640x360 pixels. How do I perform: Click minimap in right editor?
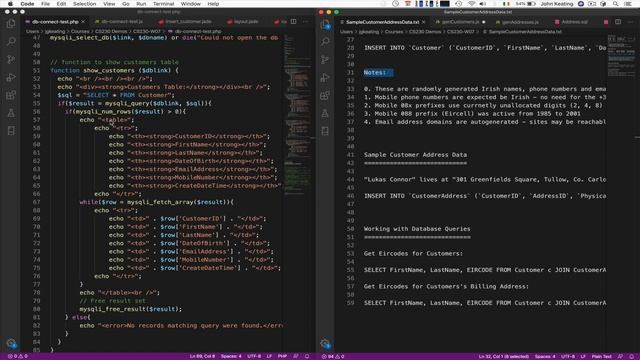tap(621, 55)
